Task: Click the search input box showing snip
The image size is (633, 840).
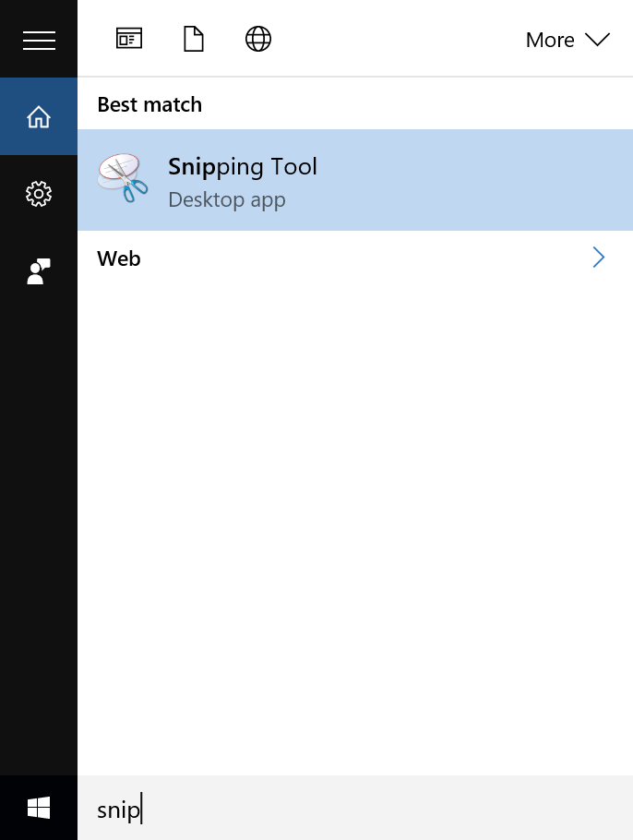Action: tap(277, 808)
